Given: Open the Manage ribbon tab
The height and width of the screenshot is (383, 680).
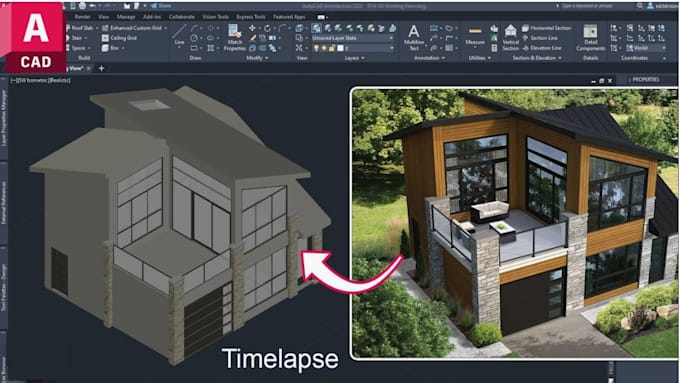Looking at the screenshot, I should (x=126, y=17).
